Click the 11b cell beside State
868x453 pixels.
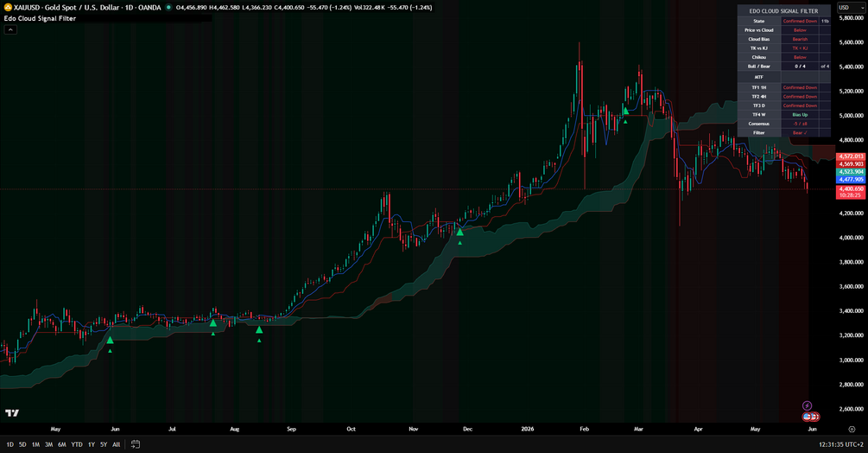pos(825,21)
